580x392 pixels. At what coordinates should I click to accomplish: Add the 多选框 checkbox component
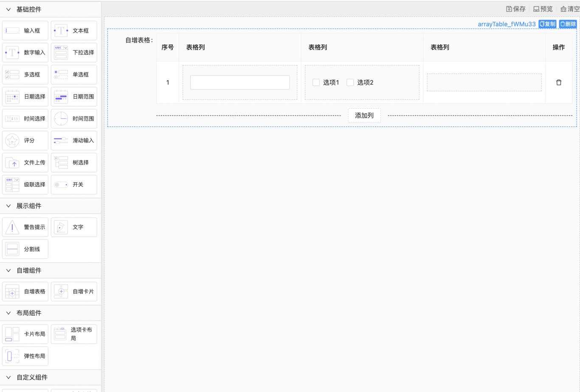coord(25,75)
